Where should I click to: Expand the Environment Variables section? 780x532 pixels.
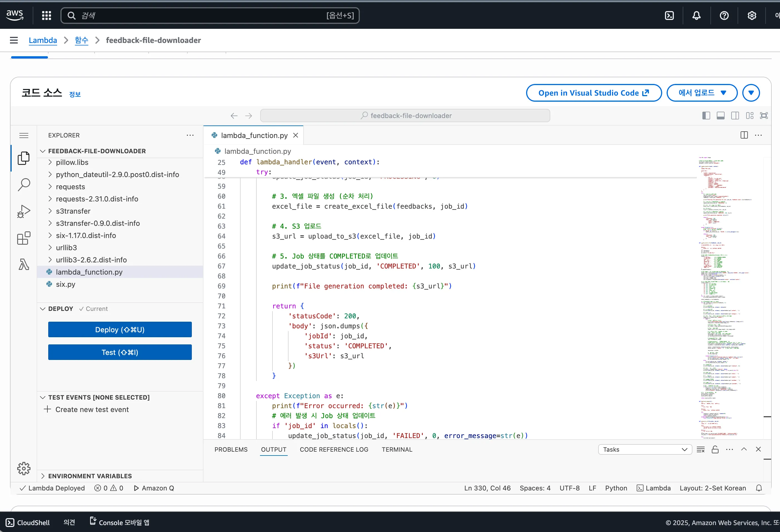[x=90, y=476]
